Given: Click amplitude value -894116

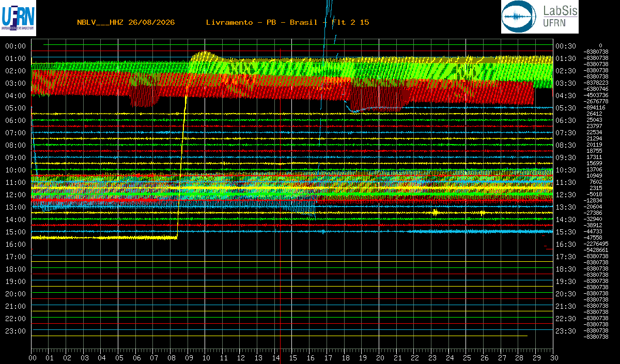Looking at the screenshot, I should point(595,107).
